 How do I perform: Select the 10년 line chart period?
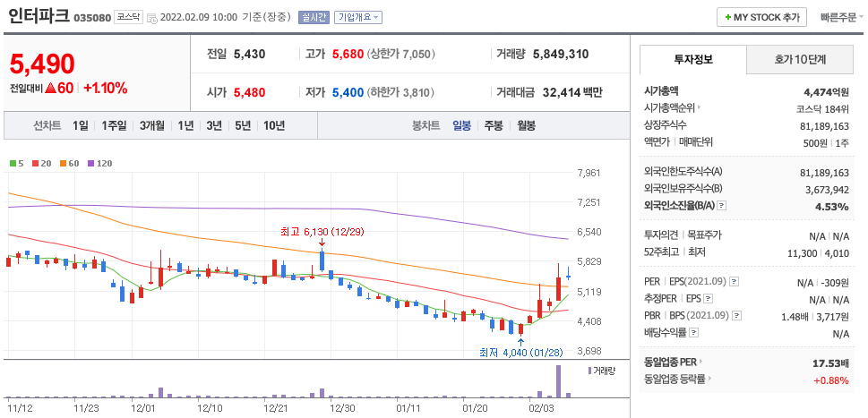click(x=274, y=126)
